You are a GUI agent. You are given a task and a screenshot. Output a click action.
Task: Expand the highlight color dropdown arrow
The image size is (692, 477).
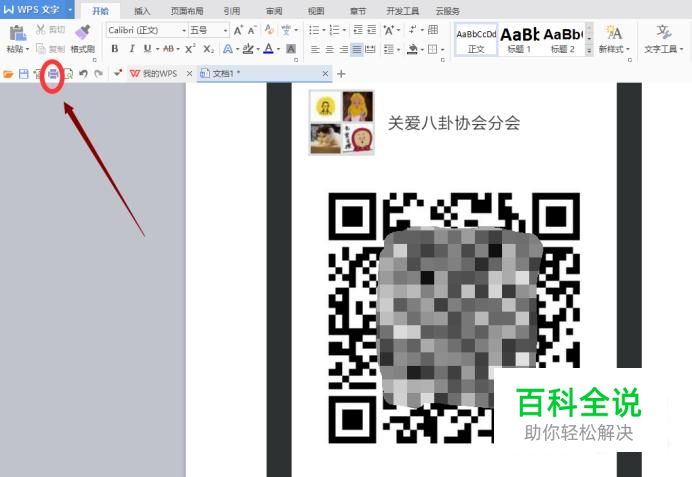(258, 49)
